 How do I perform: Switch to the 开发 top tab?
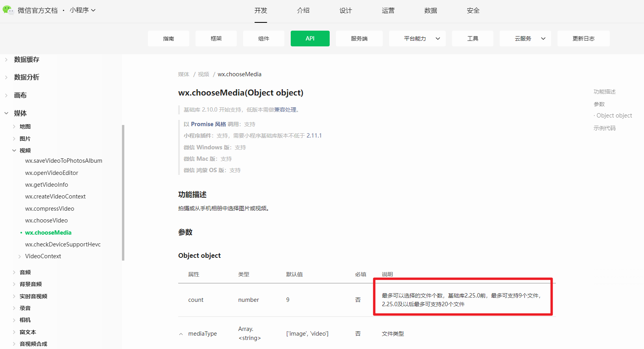tap(260, 11)
